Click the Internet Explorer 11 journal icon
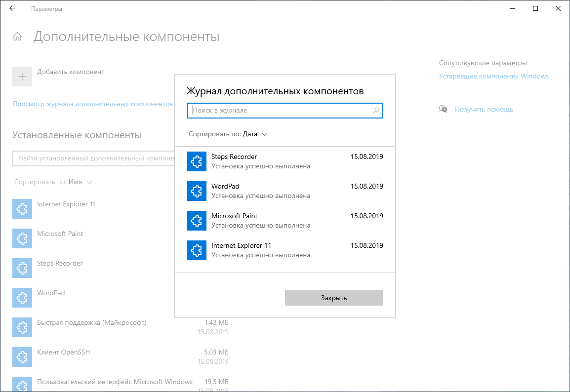This screenshot has height=392, width=570. pyautogui.click(x=196, y=250)
